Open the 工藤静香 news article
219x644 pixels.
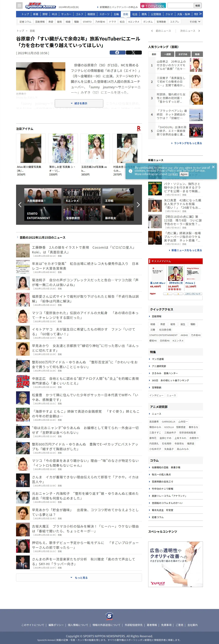coord(79,250)
